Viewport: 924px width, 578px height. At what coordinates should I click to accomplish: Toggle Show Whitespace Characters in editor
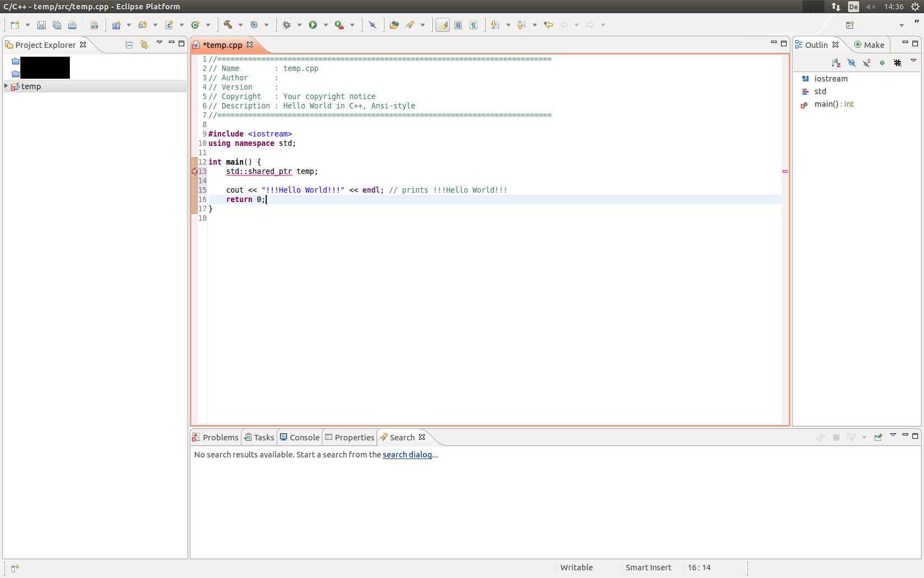474,25
